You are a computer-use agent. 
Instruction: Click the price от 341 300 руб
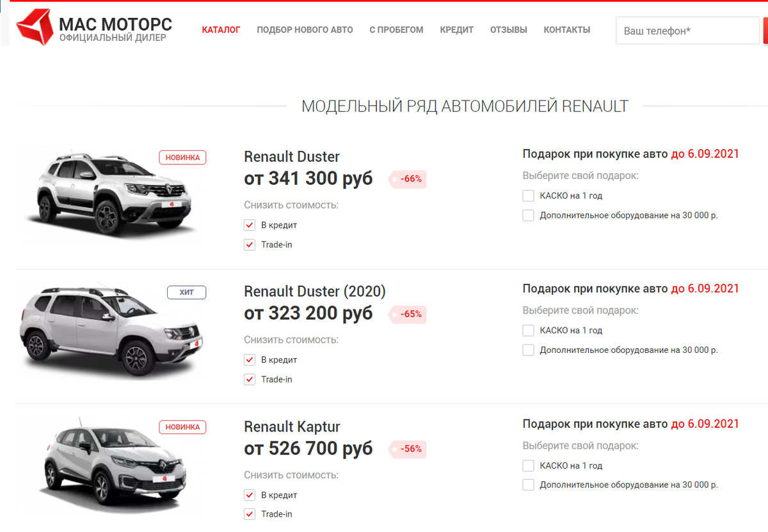pos(308,178)
